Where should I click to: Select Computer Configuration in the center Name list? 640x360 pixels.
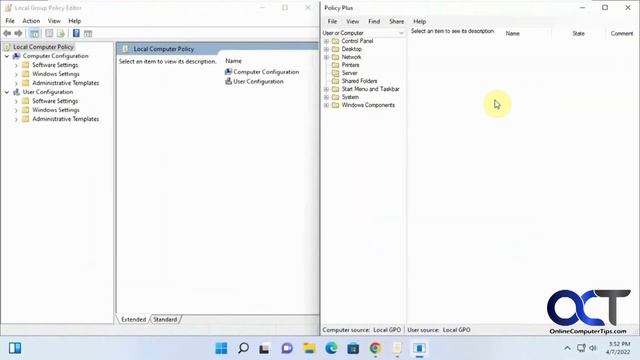pos(262,72)
